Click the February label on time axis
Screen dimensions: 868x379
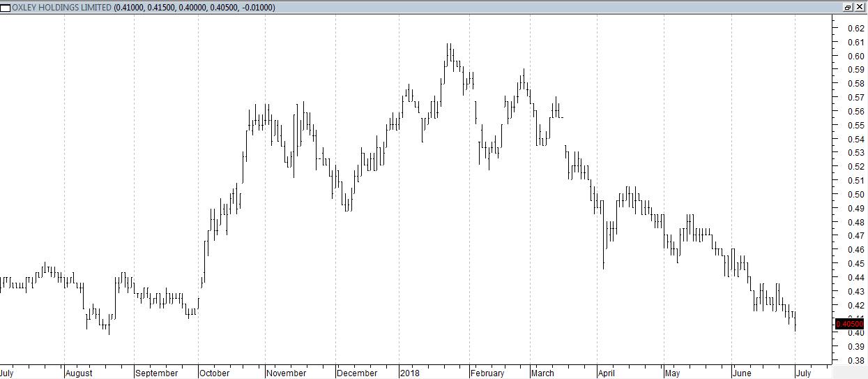click(x=487, y=373)
